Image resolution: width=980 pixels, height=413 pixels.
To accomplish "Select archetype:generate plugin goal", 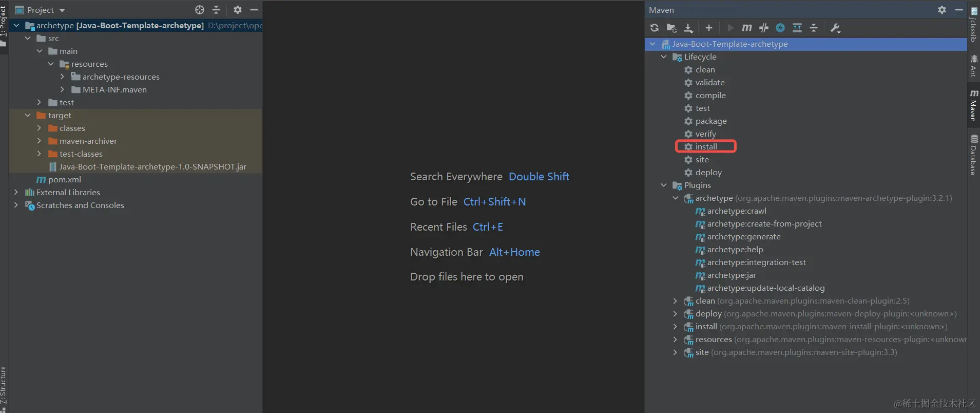I will 744,236.
